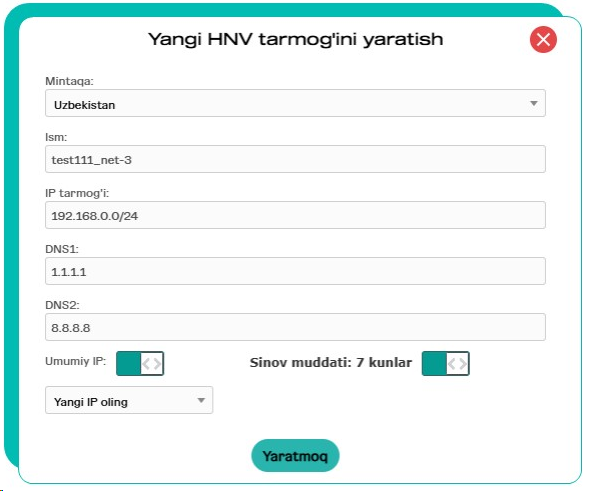Click the Sinov muddati: 7 kunlar text
The height and width of the screenshot is (491, 589).
pyautogui.click(x=331, y=363)
